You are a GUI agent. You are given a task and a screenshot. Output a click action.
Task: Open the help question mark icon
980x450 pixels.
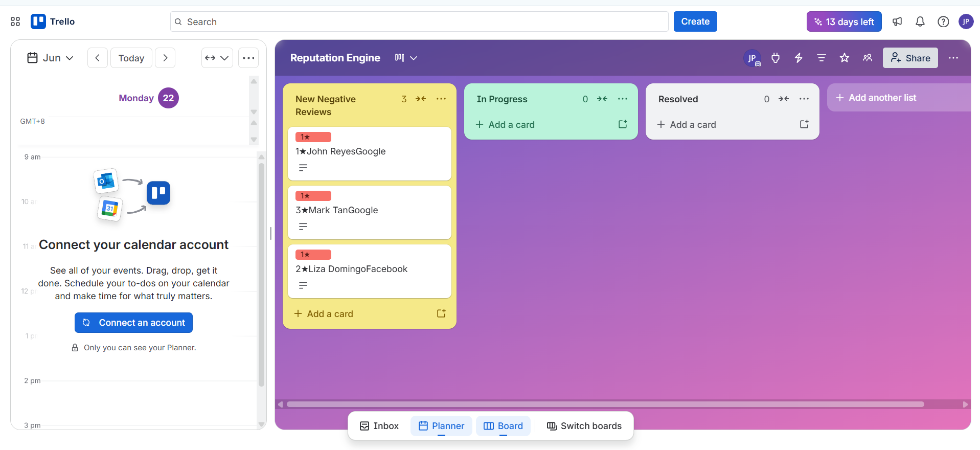coord(943,21)
